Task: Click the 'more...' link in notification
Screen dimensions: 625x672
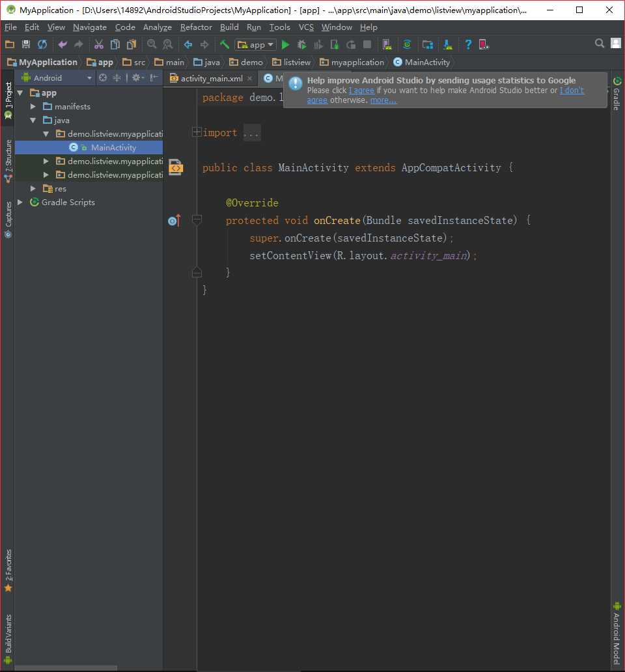Action: pos(383,100)
